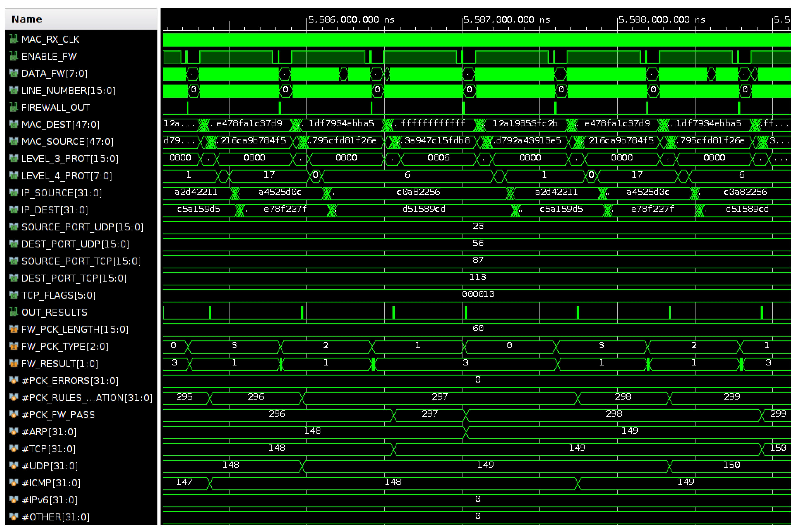Click the 0806 value in LEVEL_3_PROT waveform
This screenshot has width=798, height=532.
(438, 158)
